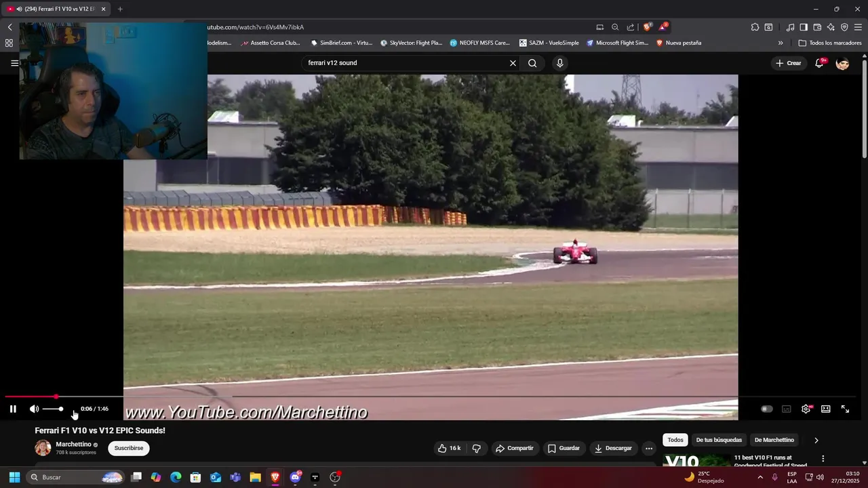The width and height of the screenshot is (868, 488).
Task: Open Discord from the taskbar
Action: (295, 477)
